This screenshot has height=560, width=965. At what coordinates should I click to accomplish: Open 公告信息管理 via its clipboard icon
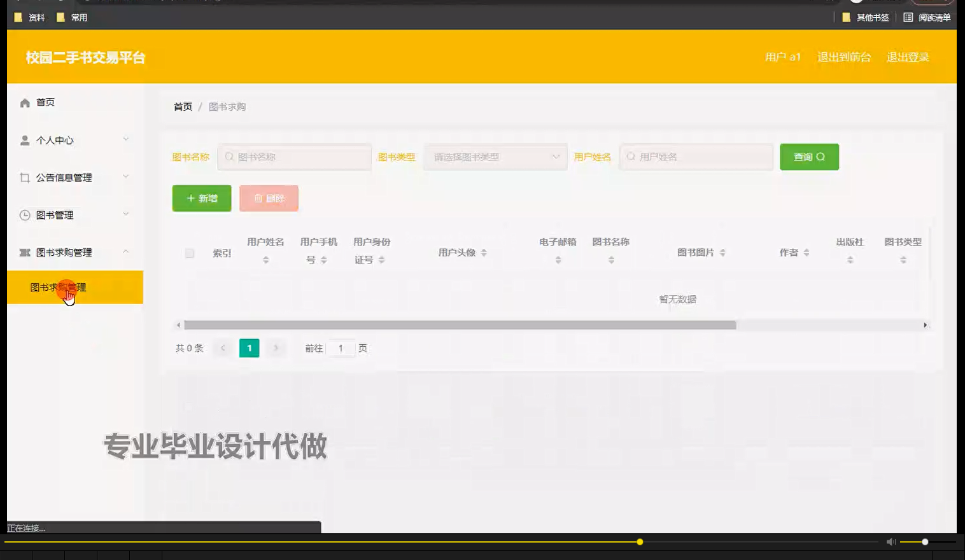coord(25,177)
